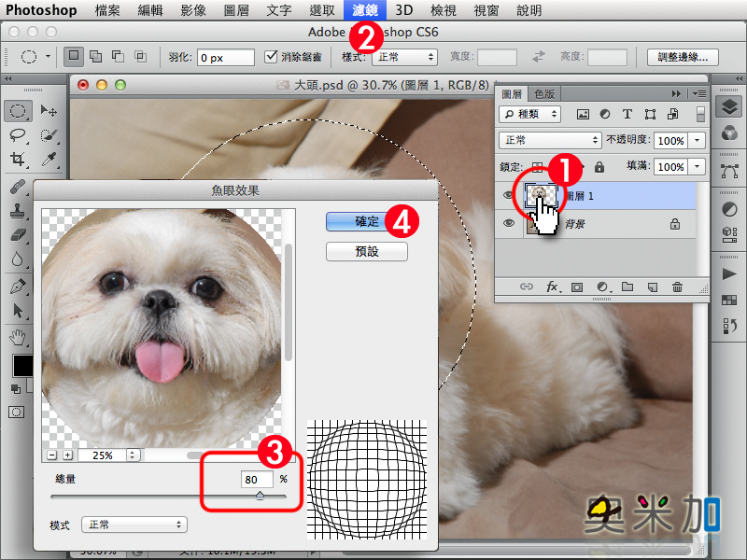Select the Blur droplet tool

18,259
